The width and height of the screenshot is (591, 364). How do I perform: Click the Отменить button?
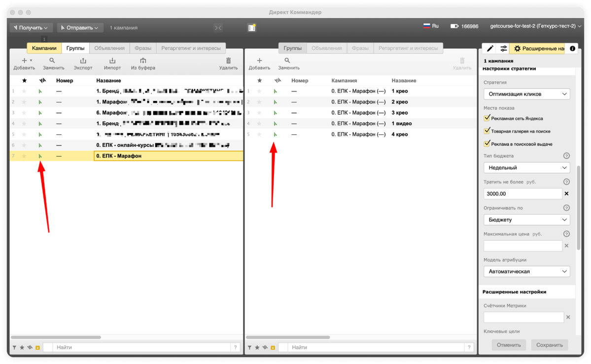coord(509,345)
